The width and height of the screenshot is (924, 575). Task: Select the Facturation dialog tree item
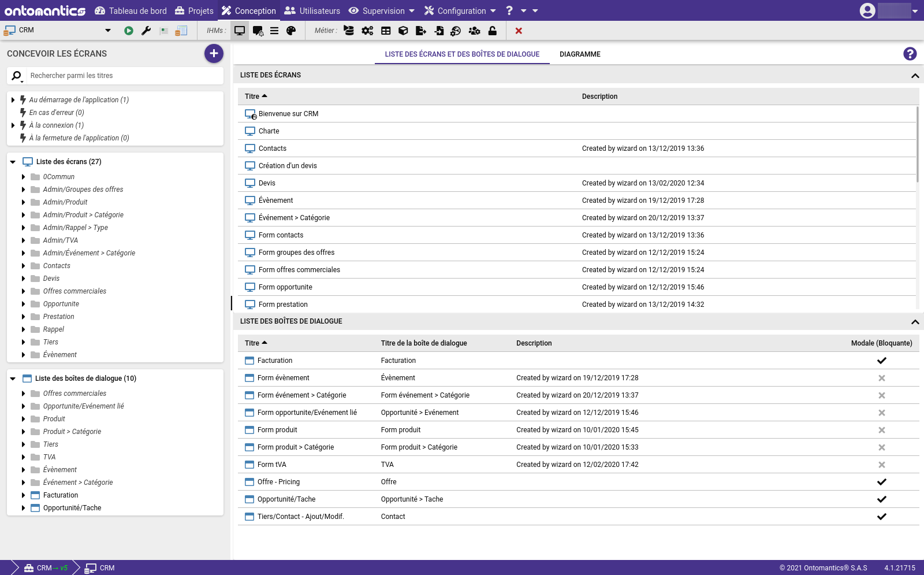coord(61,495)
